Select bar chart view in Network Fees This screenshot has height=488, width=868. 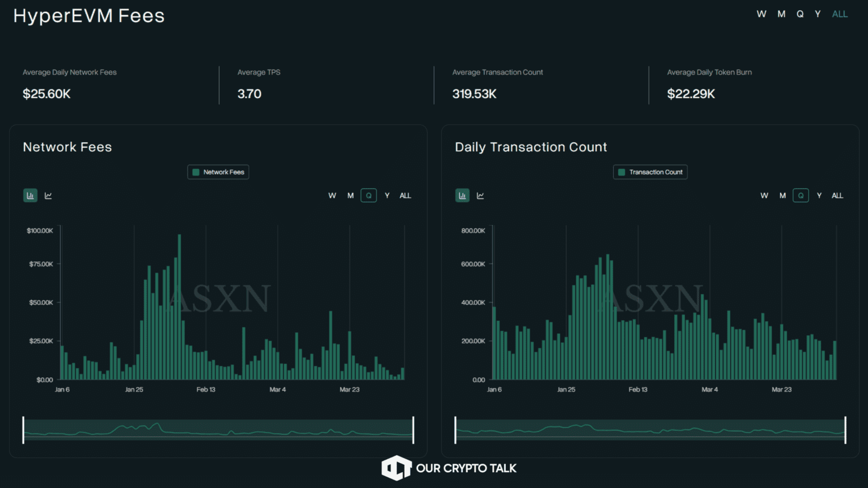pos(31,195)
